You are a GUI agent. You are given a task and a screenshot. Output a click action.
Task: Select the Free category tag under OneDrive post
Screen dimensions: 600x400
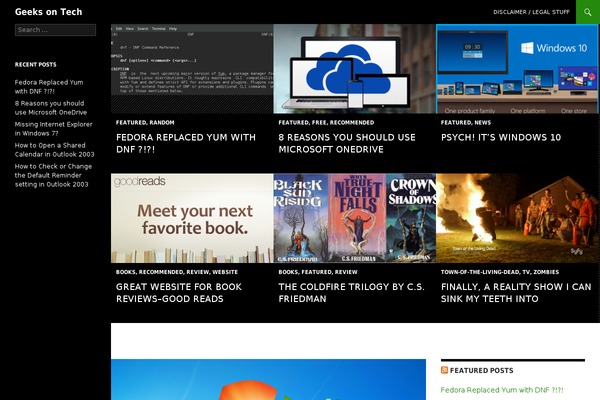click(320, 122)
